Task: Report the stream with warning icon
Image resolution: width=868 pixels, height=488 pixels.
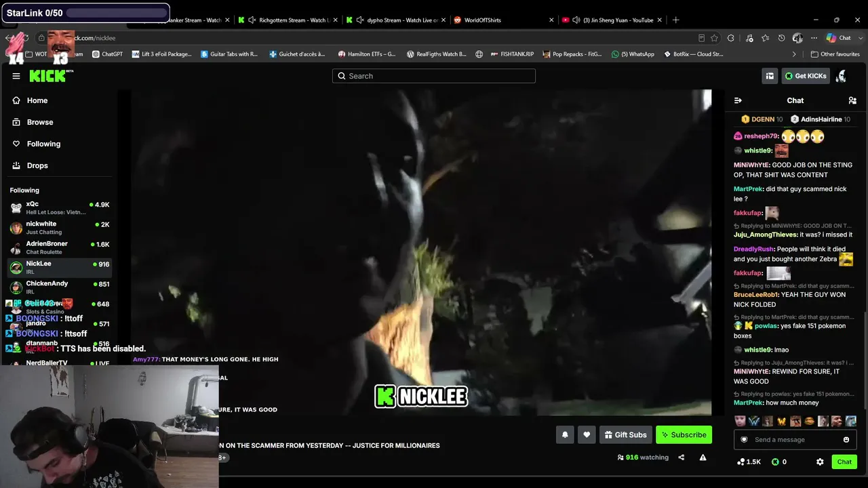Action: (703, 457)
